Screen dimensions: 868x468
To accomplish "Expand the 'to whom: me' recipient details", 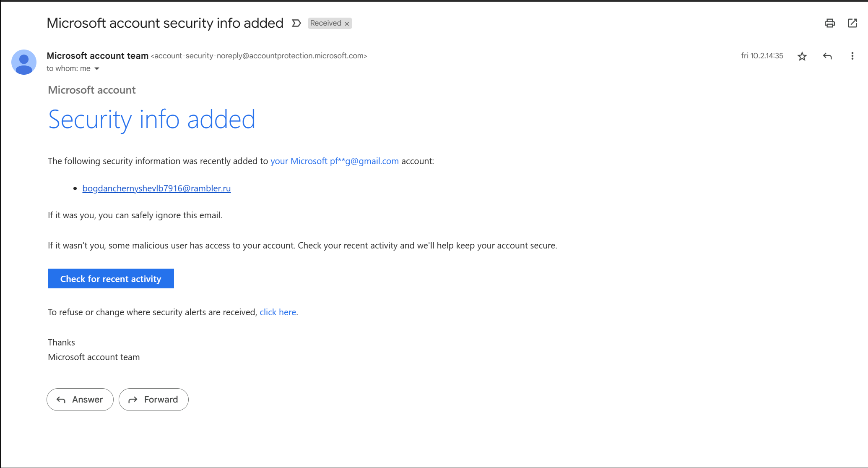I will click(97, 68).
